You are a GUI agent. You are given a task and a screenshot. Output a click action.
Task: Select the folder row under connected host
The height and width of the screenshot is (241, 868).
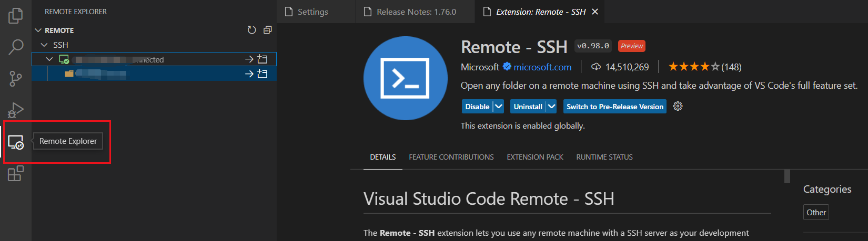click(x=154, y=74)
